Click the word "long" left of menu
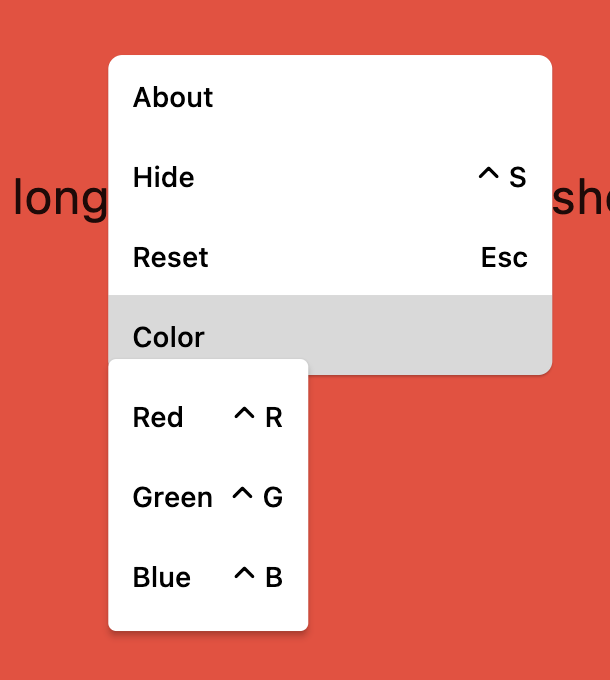This screenshot has width=610, height=680. click(58, 200)
